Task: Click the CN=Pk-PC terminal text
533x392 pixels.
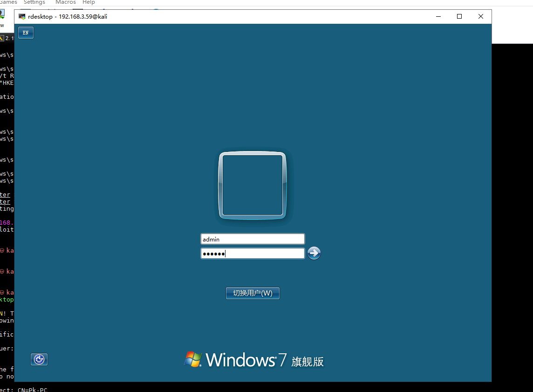Action: click(x=33, y=390)
